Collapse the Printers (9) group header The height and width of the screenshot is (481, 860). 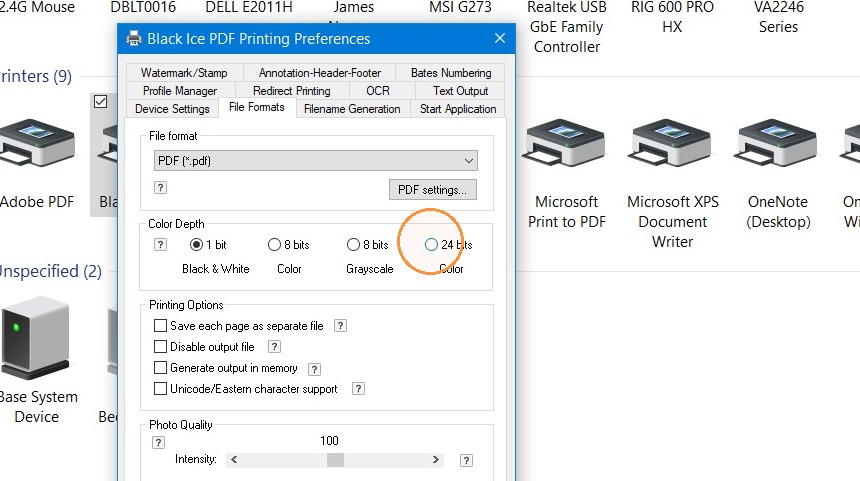point(36,76)
